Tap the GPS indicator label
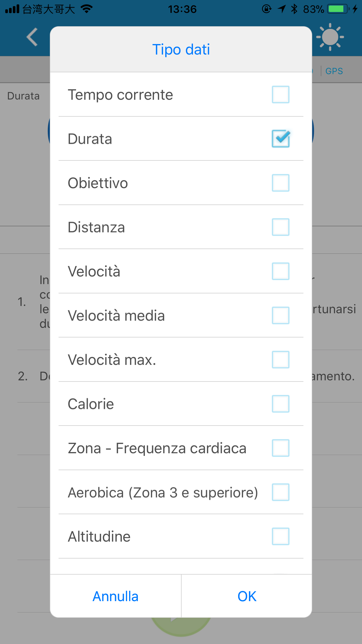Image resolution: width=362 pixels, height=644 pixels. pos(334,71)
